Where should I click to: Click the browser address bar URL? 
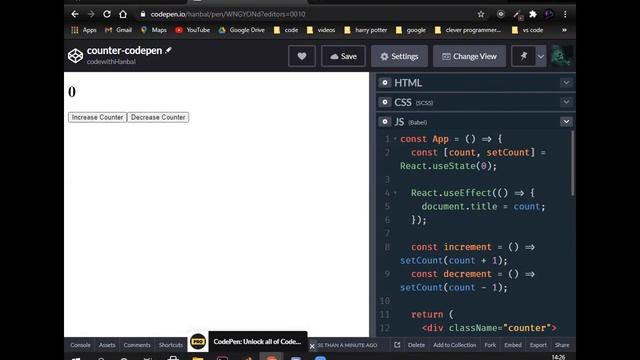coord(228,14)
